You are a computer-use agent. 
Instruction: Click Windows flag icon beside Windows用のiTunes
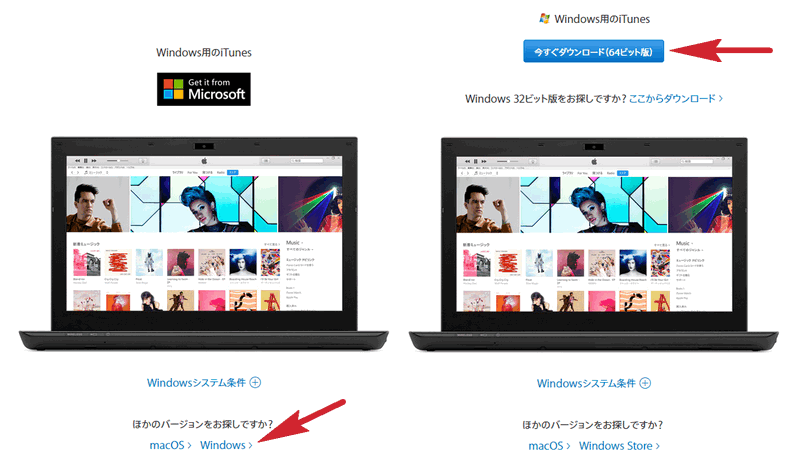(x=545, y=19)
